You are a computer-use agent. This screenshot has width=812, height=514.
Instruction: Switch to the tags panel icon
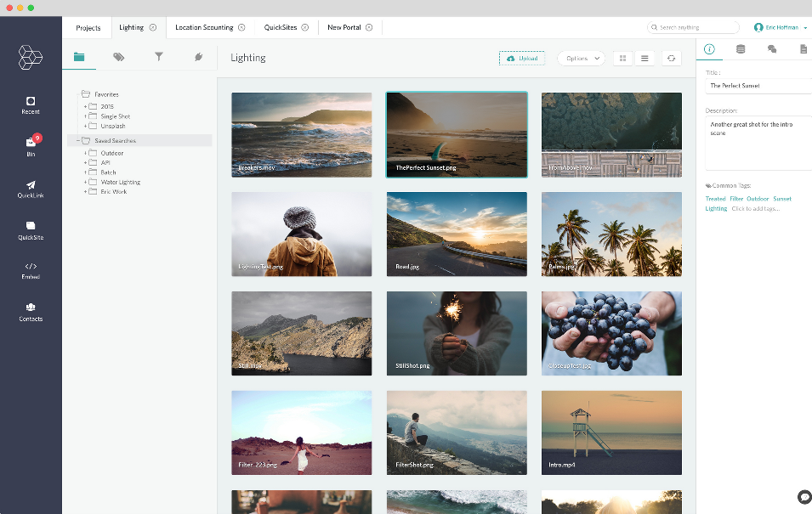click(118, 56)
